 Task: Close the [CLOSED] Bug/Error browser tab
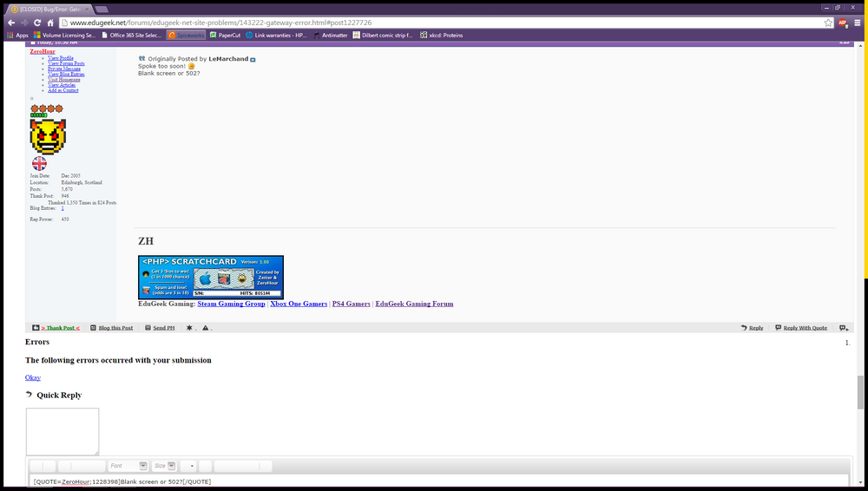[x=87, y=10]
